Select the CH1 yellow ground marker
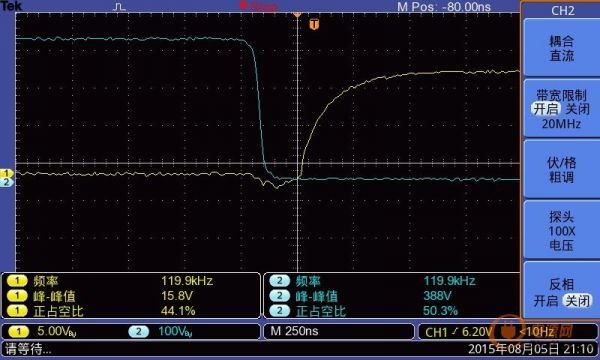This screenshot has width=600, height=360. (7, 174)
